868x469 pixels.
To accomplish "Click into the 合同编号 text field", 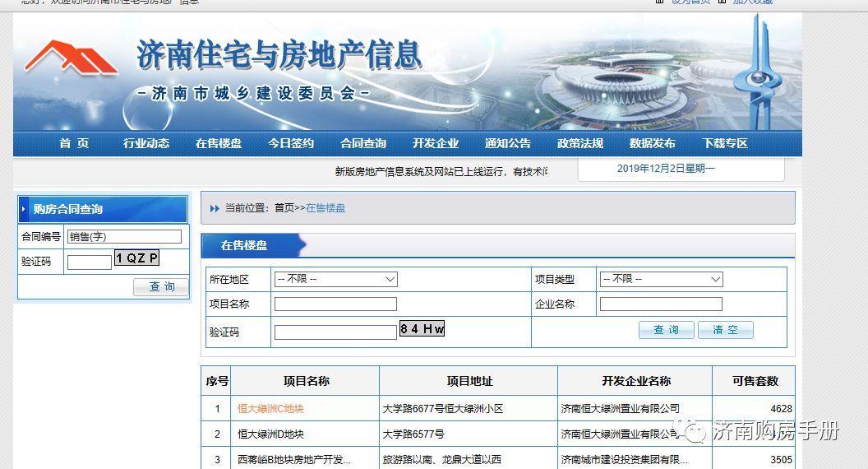I will coord(124,237).
